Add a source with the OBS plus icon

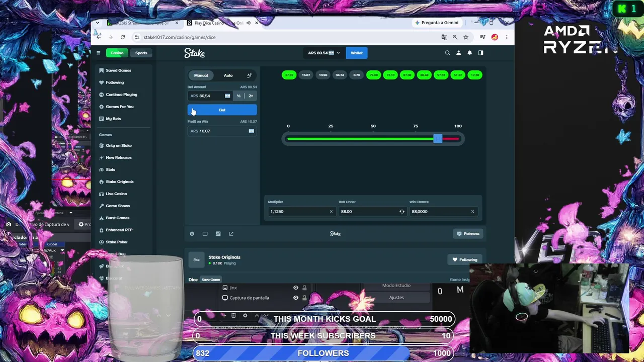point(223,316)
